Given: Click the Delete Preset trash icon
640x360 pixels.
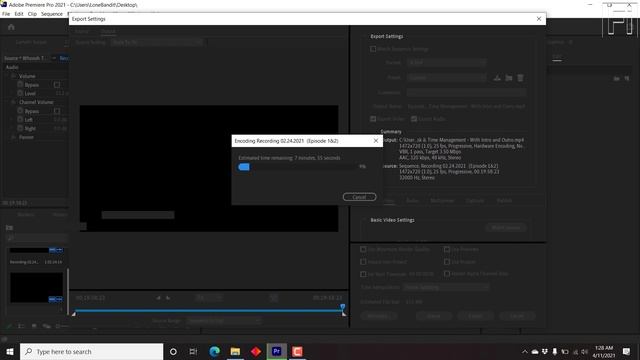Looking at the screenshot, I should pos(520,78).
